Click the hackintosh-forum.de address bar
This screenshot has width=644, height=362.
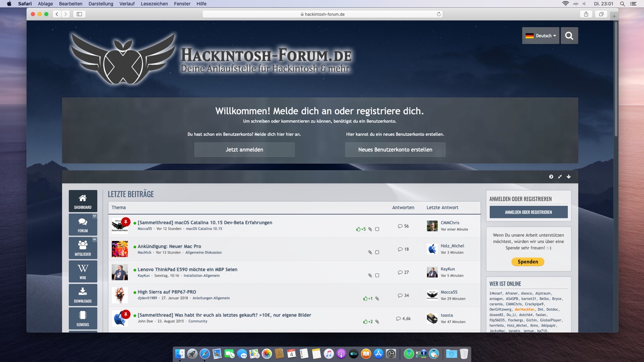(x=322, y=14)
